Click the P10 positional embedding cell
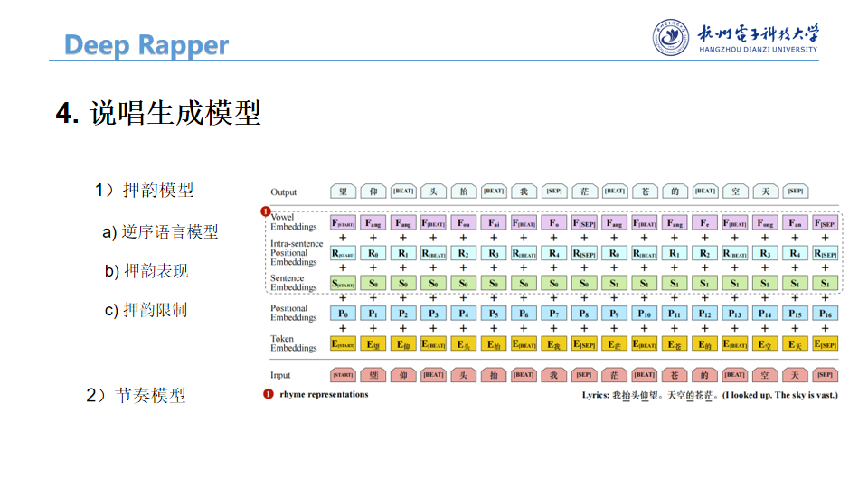868x488 pixels. click(645, 314)
